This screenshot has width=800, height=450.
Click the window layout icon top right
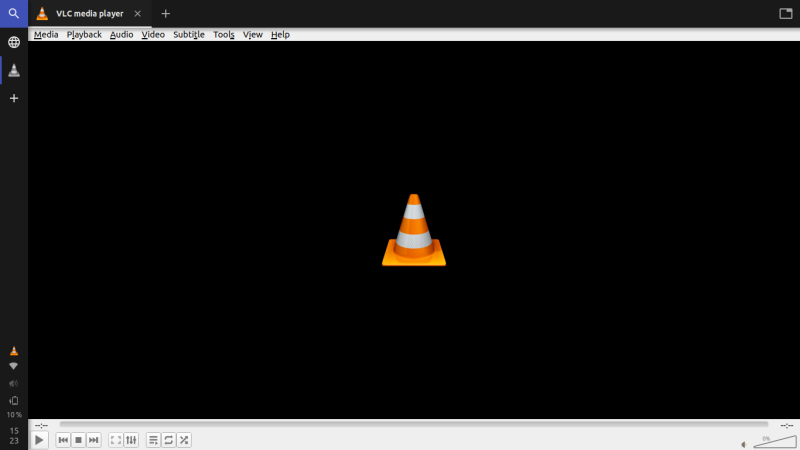click(786, 14)
